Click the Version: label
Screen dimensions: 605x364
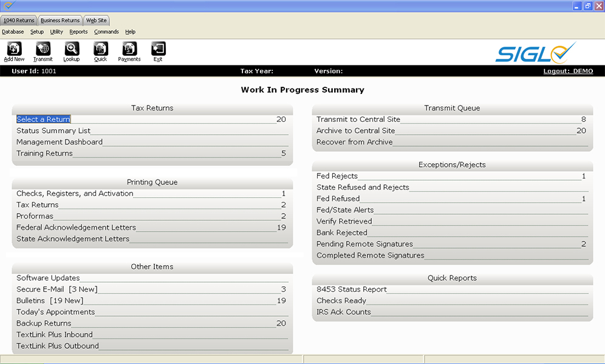coord(329,71)
